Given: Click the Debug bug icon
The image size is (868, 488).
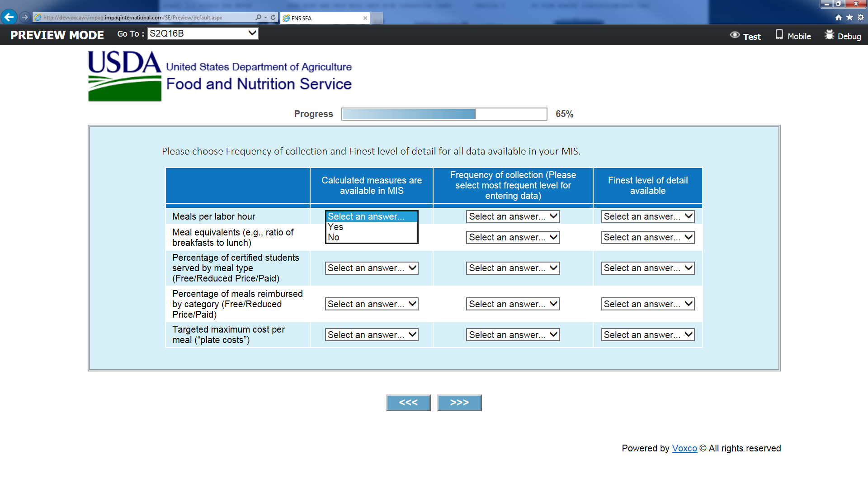Looking at the screenshot, I should [x=829, y=35].
